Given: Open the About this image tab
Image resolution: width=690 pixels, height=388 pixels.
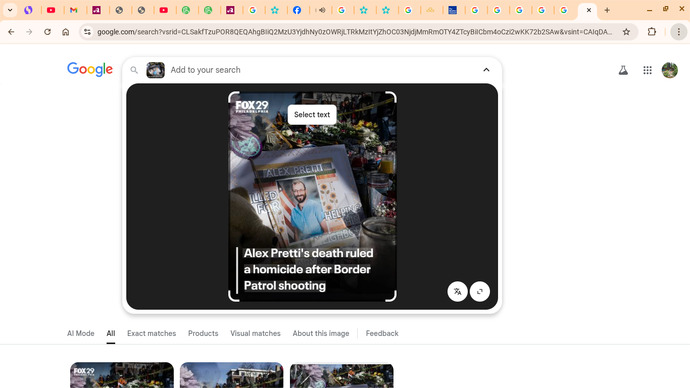Looking at the screenshot, I should [x=321, y=333].
